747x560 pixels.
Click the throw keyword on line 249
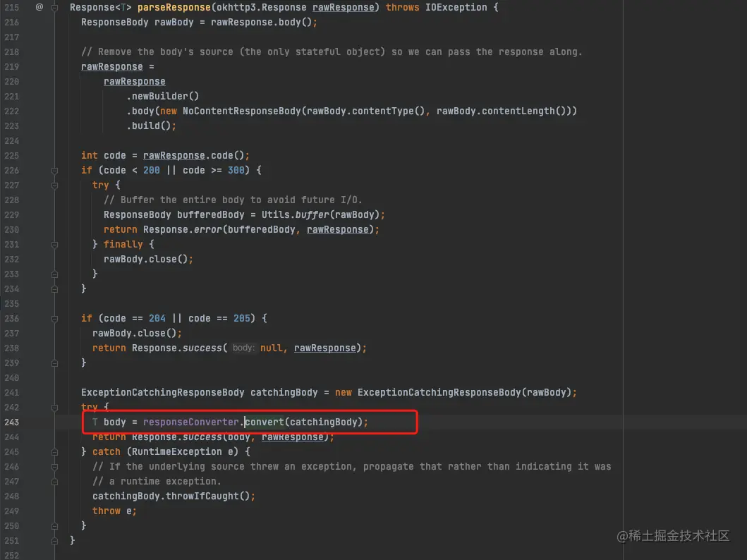point(107,511)
